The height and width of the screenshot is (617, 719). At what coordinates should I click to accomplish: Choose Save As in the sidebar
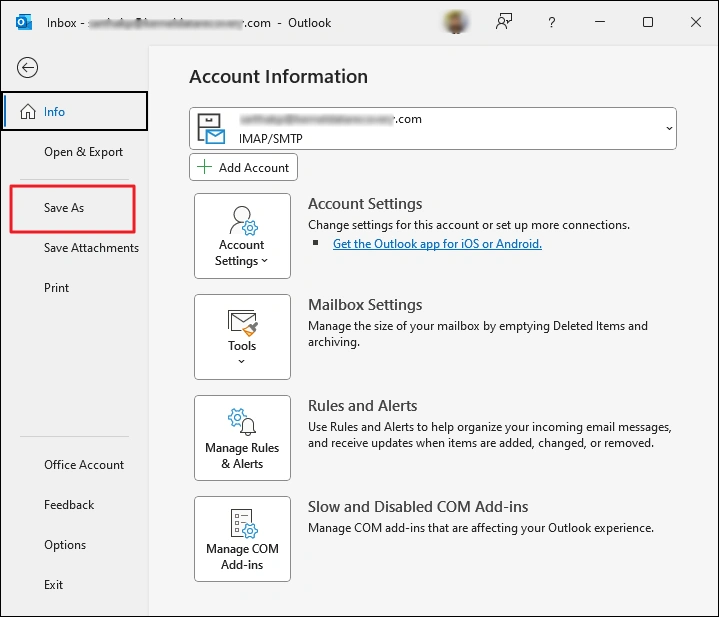pyautogui.click(x=64, y=208)
